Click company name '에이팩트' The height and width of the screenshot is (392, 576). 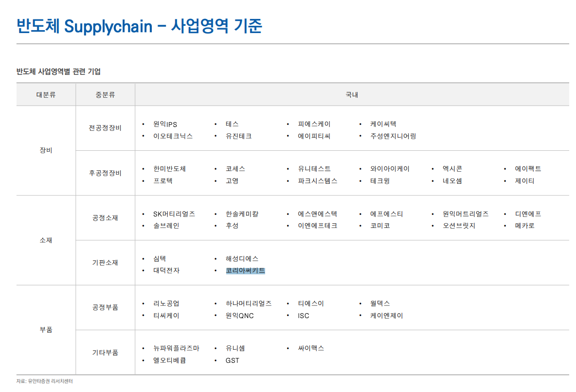(528, 169)
